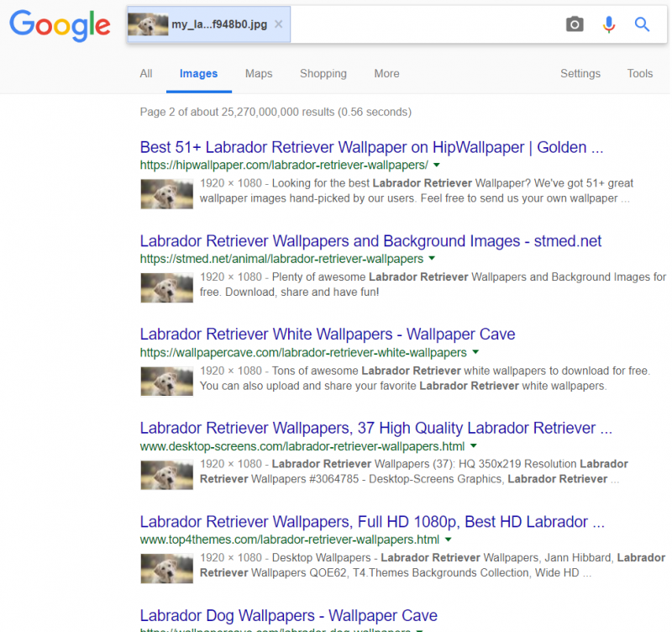672x632 pixels.
Task: Click the blue magnifier search button
Action: point(642,24)
